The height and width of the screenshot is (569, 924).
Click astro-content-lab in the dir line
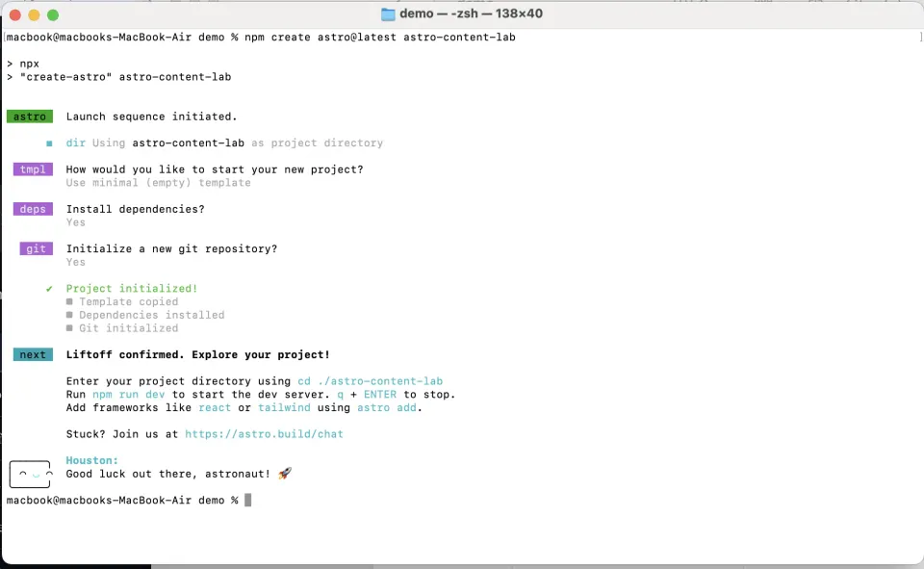point(188,143)
